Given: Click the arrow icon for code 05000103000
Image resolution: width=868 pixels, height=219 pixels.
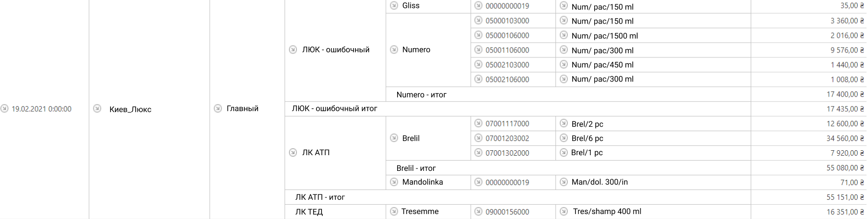Looking at the screenshot, I should point(478,21).
